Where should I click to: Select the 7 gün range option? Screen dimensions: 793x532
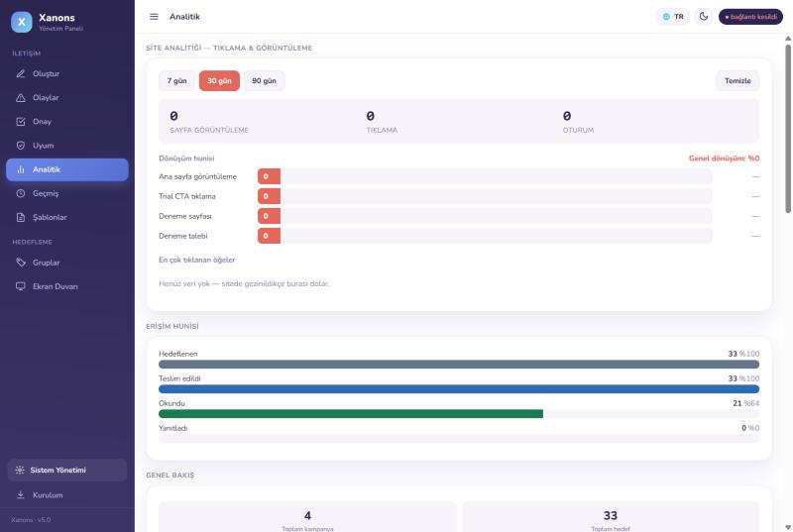(x=176, y=81)
